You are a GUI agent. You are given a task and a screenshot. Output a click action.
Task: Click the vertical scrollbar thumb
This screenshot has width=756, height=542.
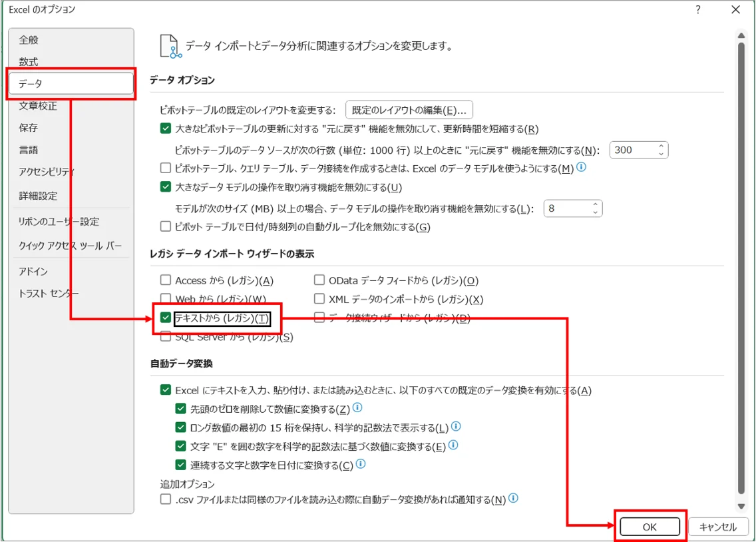click(741, 268)
